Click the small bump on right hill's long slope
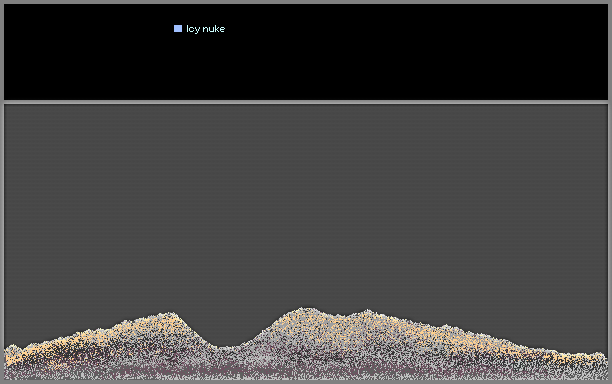This screenshot has height=384, width=612. [x=445, y=326]
